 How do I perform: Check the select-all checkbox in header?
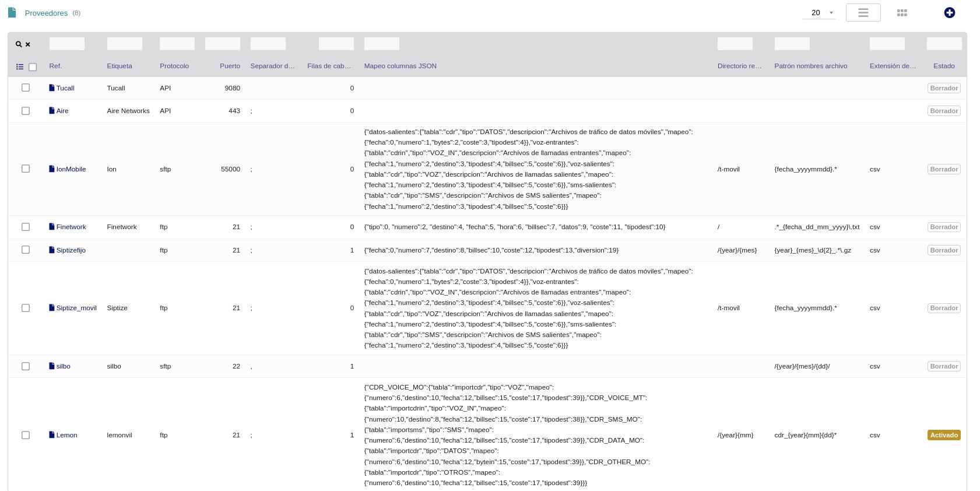click(x=33, y=67)
